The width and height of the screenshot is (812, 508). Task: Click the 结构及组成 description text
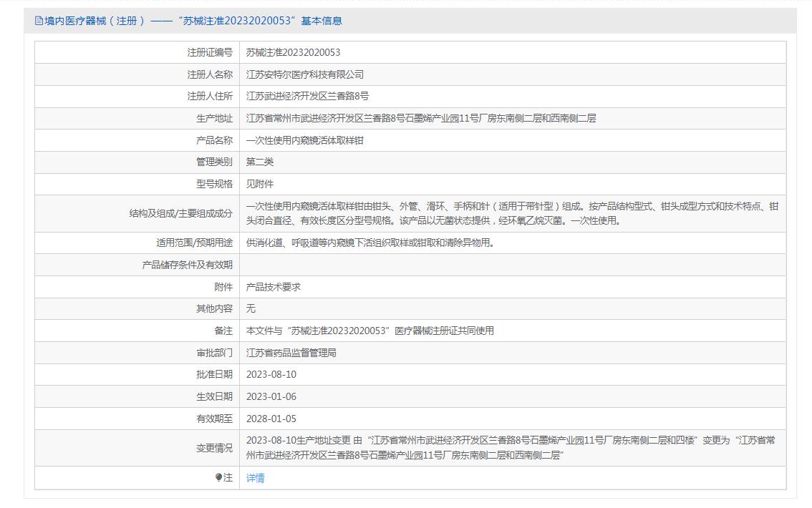pos(511,213)
